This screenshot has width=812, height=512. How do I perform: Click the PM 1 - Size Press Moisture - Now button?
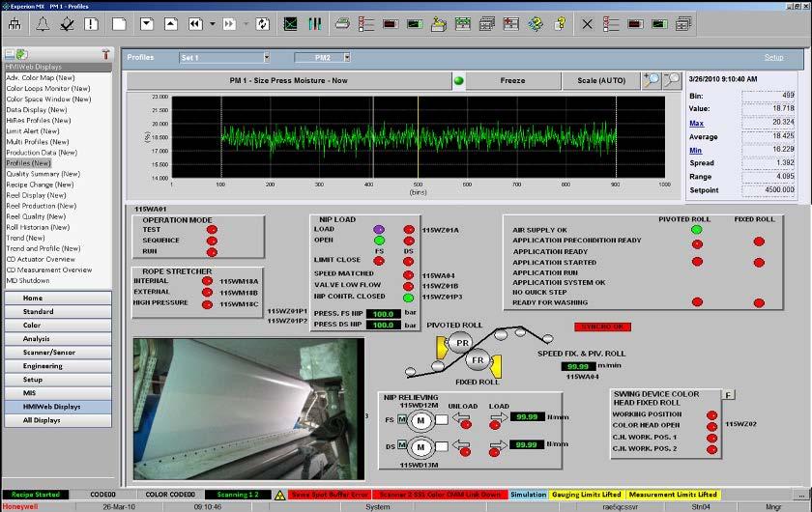[288, 81]
